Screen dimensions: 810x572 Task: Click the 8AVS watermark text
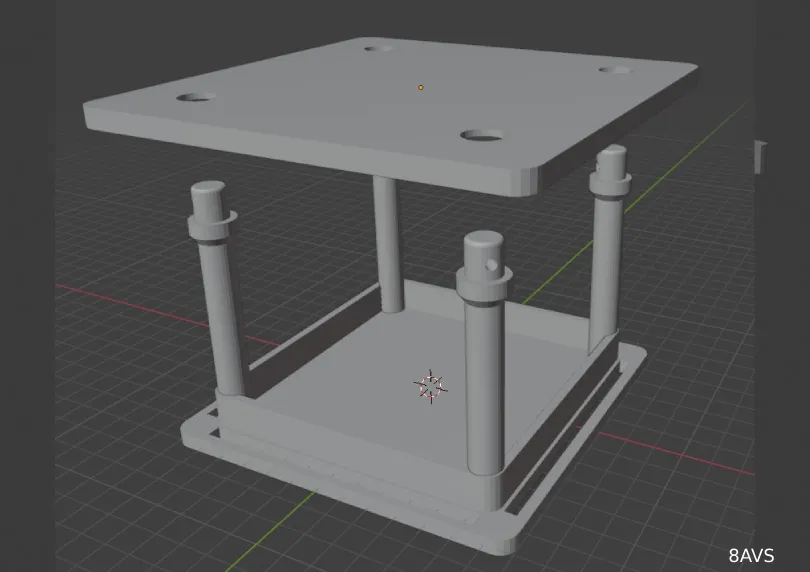click(750, 555)
